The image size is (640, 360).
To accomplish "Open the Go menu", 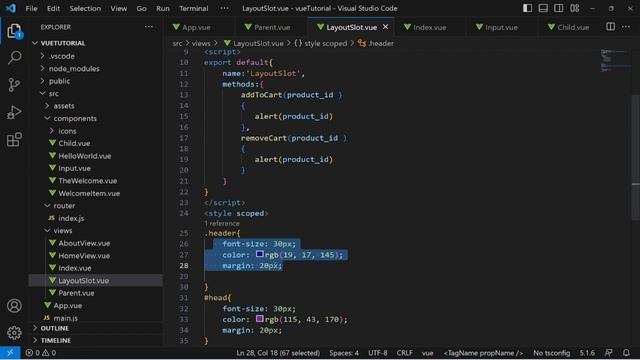I will tap(141, 8).
